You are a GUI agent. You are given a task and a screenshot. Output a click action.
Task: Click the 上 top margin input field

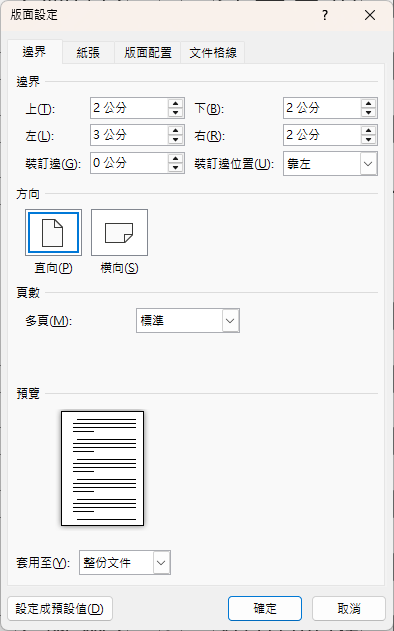pyautogui.click(x=129, y=108)
